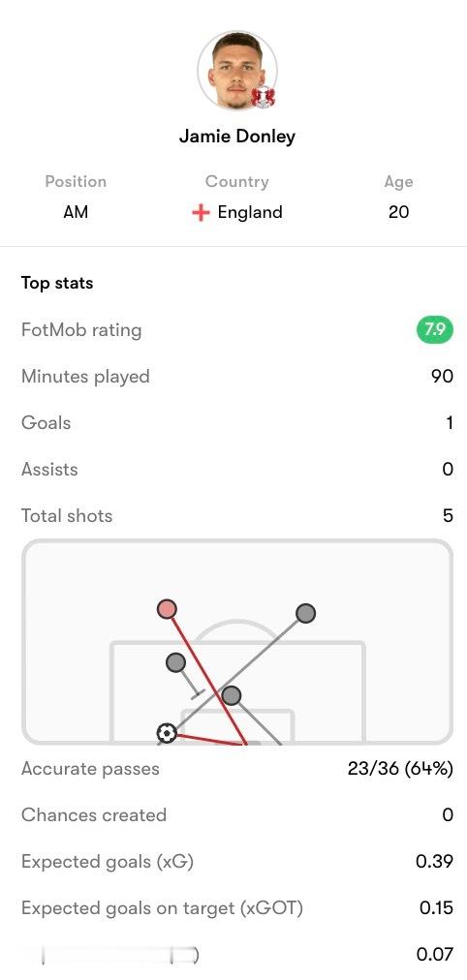
Task: Select the grey blocked shot marker inside box
Action: (176, 662)
